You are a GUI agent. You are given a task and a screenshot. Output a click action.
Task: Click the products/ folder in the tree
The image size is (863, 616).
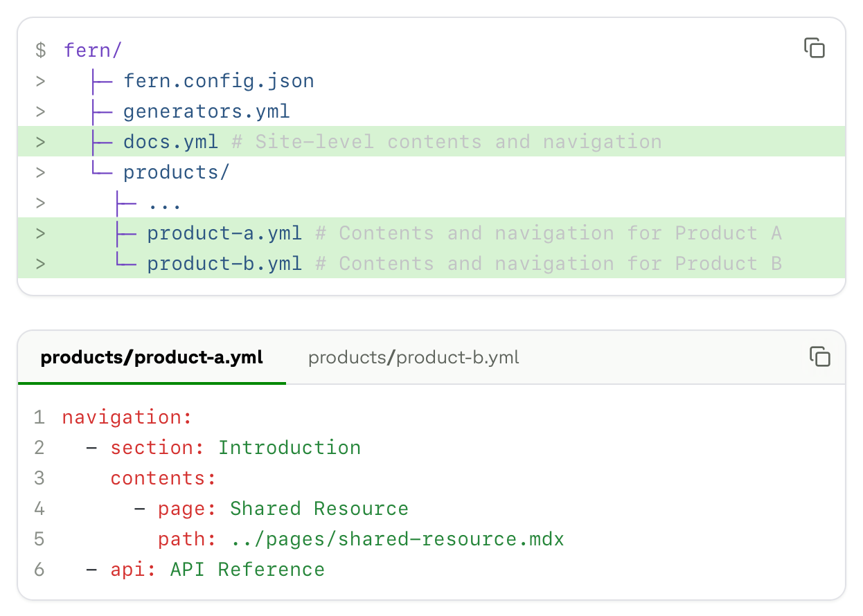click(176, 172)
